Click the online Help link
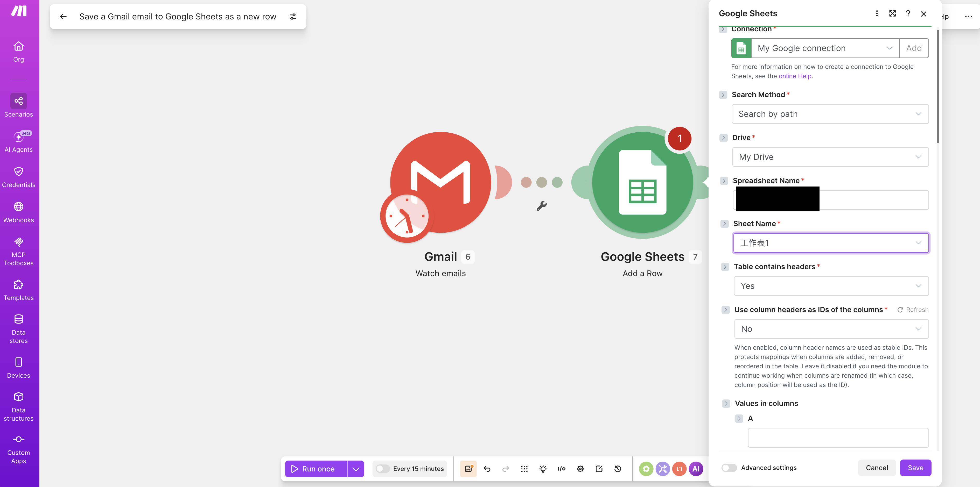 pos(795,76)
